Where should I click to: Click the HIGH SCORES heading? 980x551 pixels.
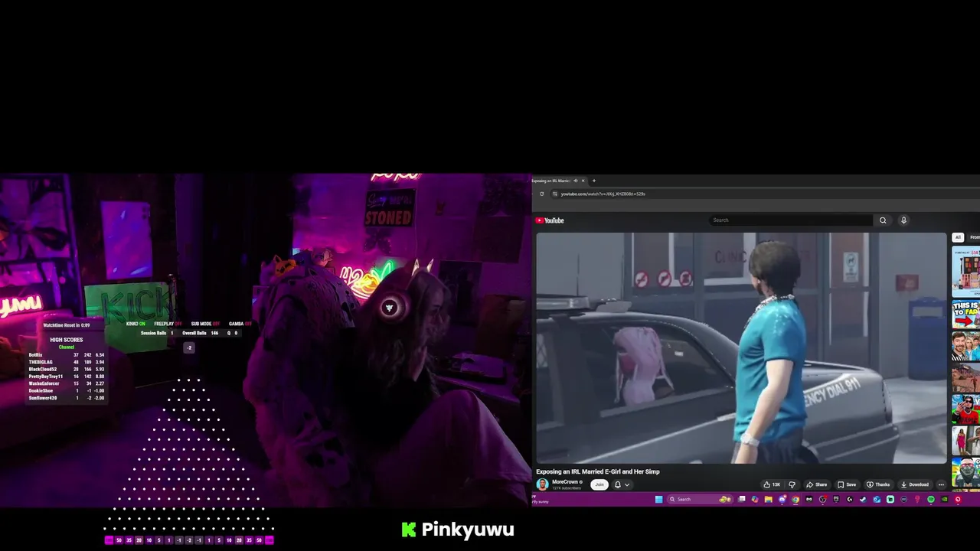(67, 340)
